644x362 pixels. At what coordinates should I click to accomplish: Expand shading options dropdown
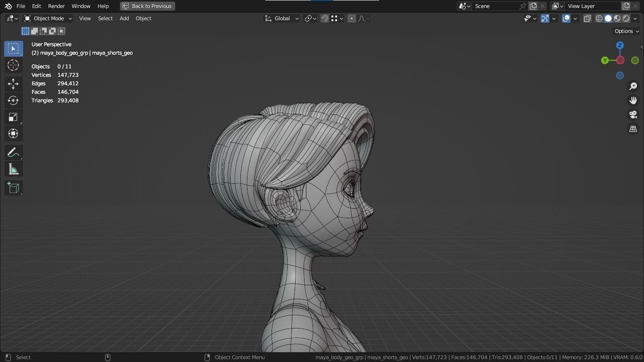[x=635, y=18]
